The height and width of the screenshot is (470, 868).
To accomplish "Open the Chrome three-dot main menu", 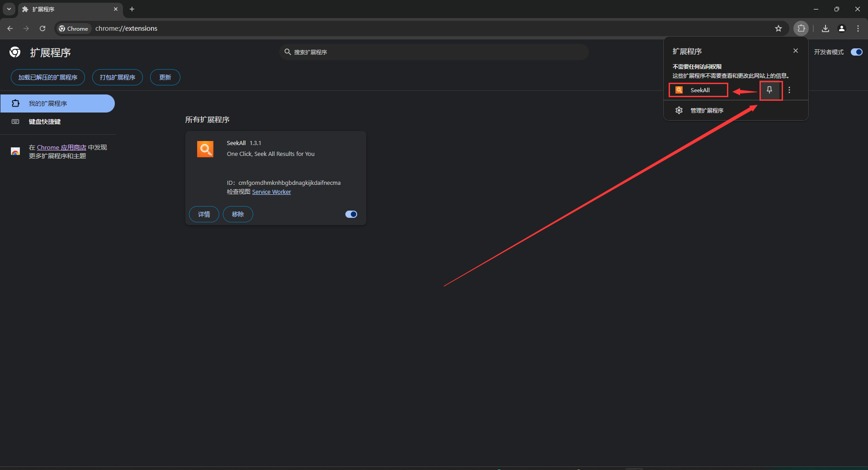I will click(x=858, y=28).
